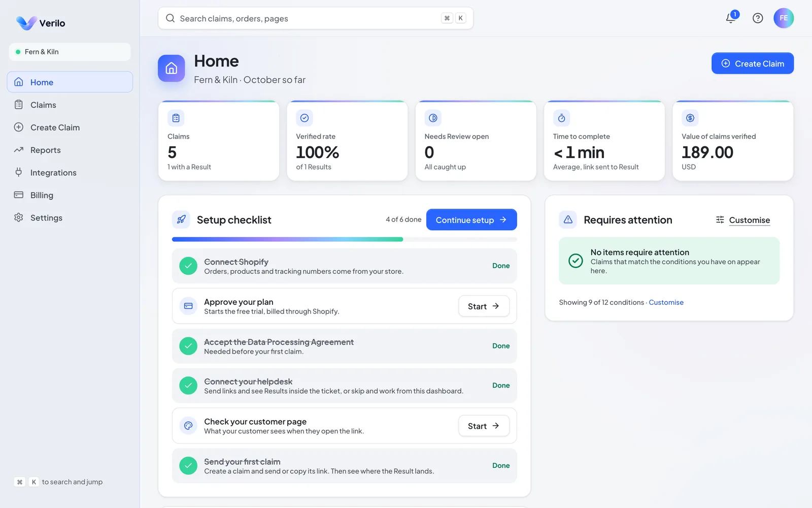This screenshot has height=508, width=812.
Task: Click the Claims card clipboard icon
Action: (x=176, y=118)
